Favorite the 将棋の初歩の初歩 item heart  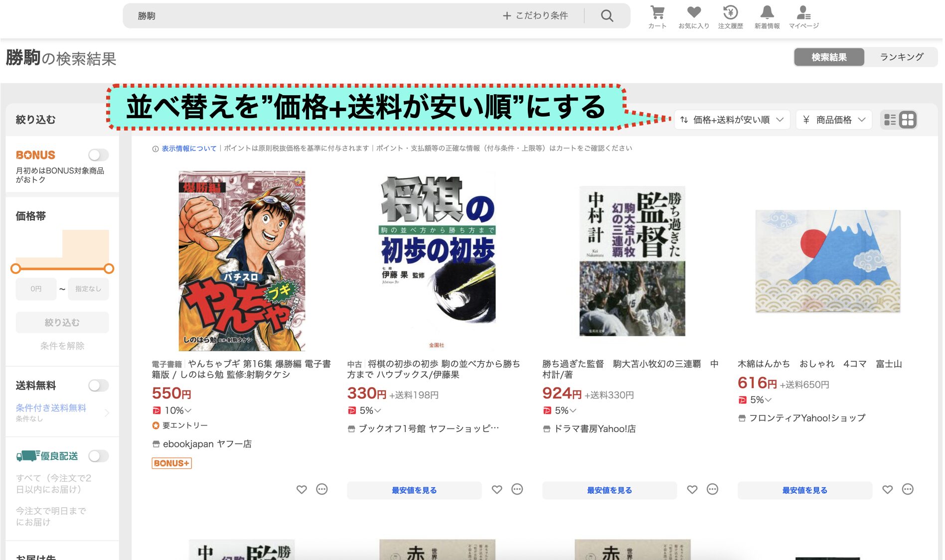point(497,490)
